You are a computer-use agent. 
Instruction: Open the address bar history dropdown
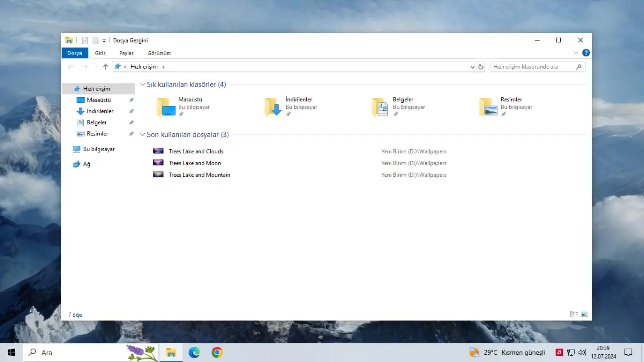(472, 67)
